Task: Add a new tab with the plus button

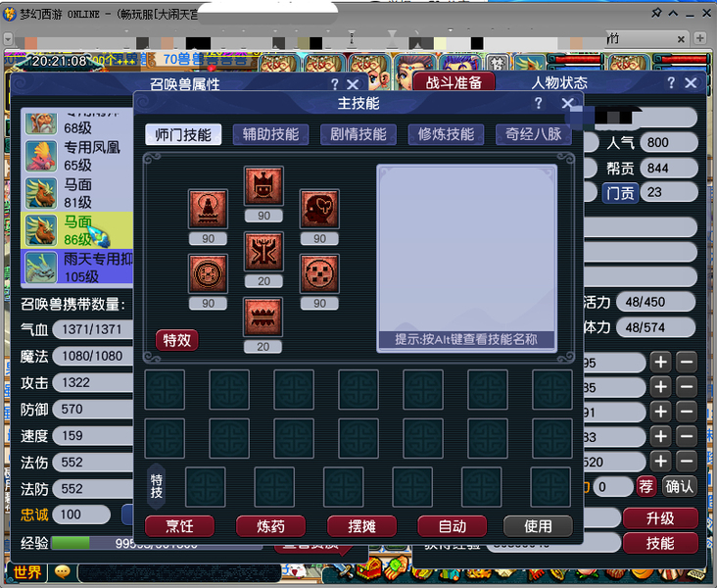Action: point(699,38)
